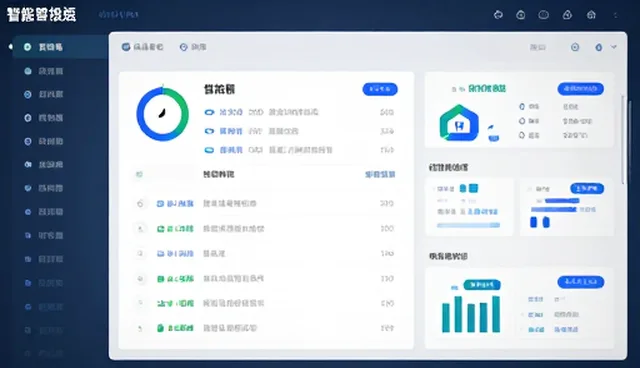Click blue link right of list section heading

[380, 175]
